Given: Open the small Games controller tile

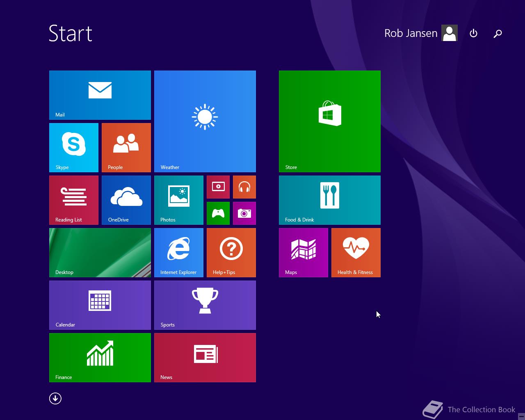Looking at the screenshot, I should [x=218, y=213].
